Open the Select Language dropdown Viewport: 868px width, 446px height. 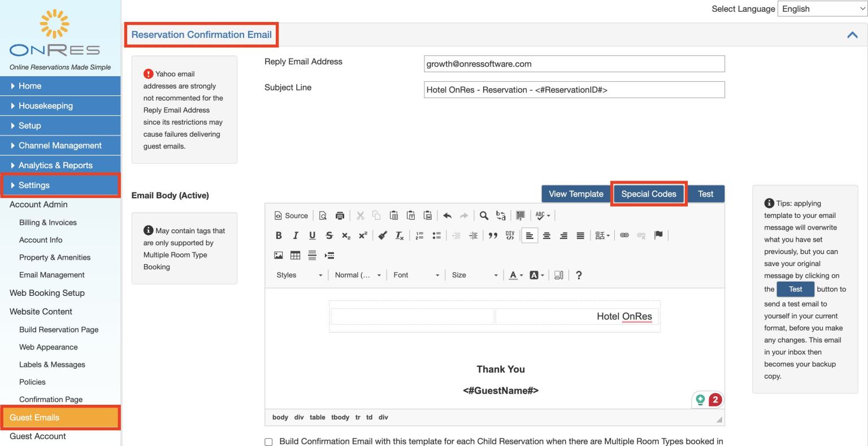(x=822, y=9)
